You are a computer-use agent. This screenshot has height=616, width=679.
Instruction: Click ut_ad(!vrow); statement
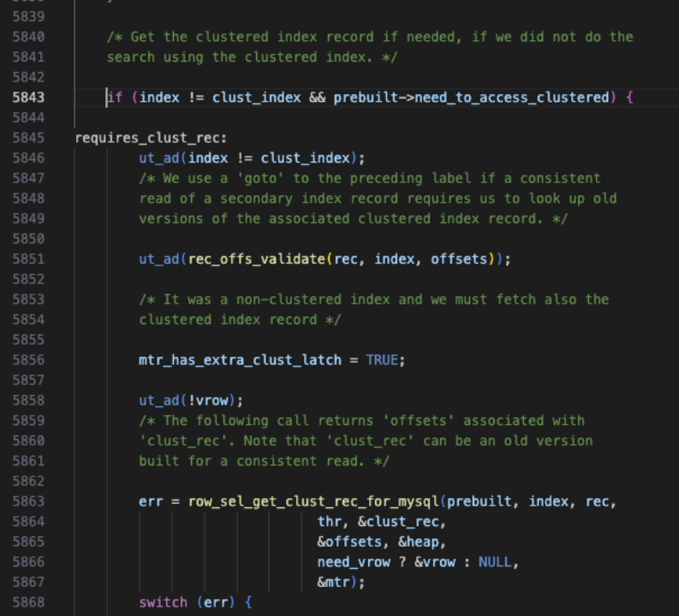[191, 400]
